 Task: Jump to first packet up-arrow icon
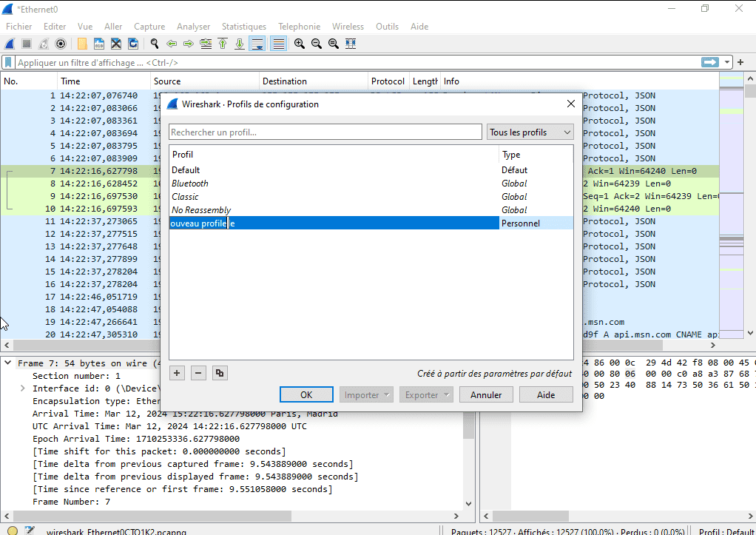click(223, 44)
